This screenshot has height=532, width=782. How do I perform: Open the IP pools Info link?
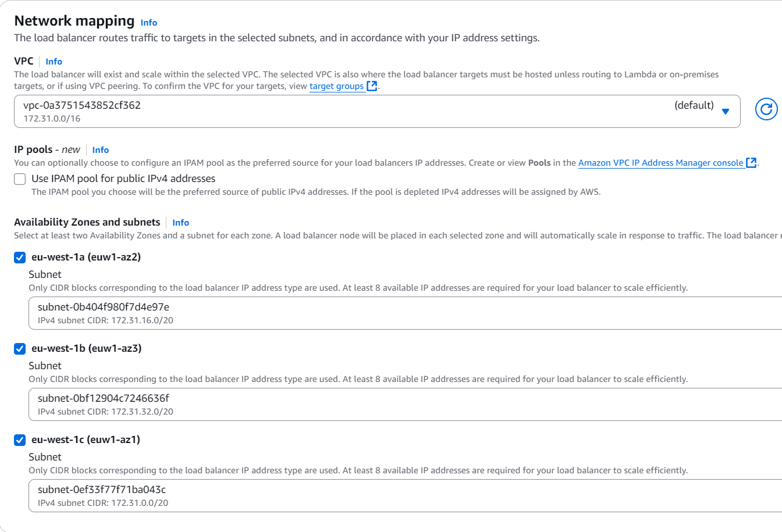pos(101,150)
